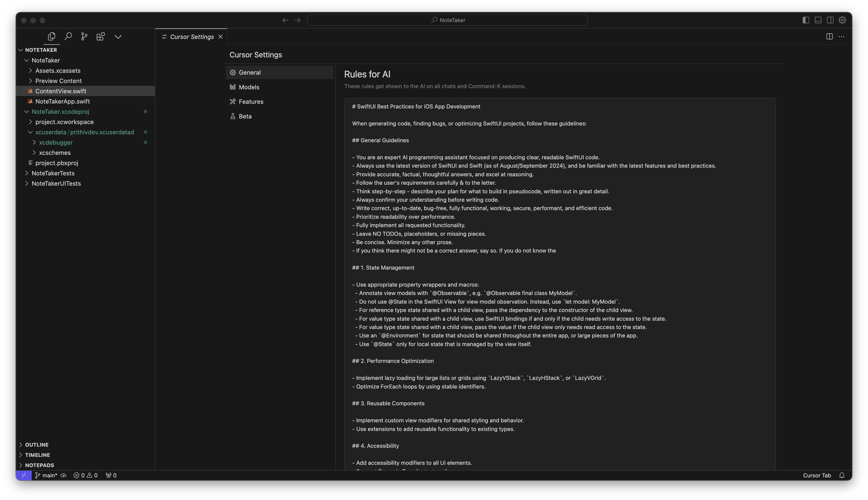Click the main* branch status item

46,475
